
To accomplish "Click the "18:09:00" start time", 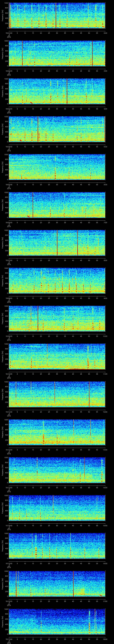I will pos(9,336).
